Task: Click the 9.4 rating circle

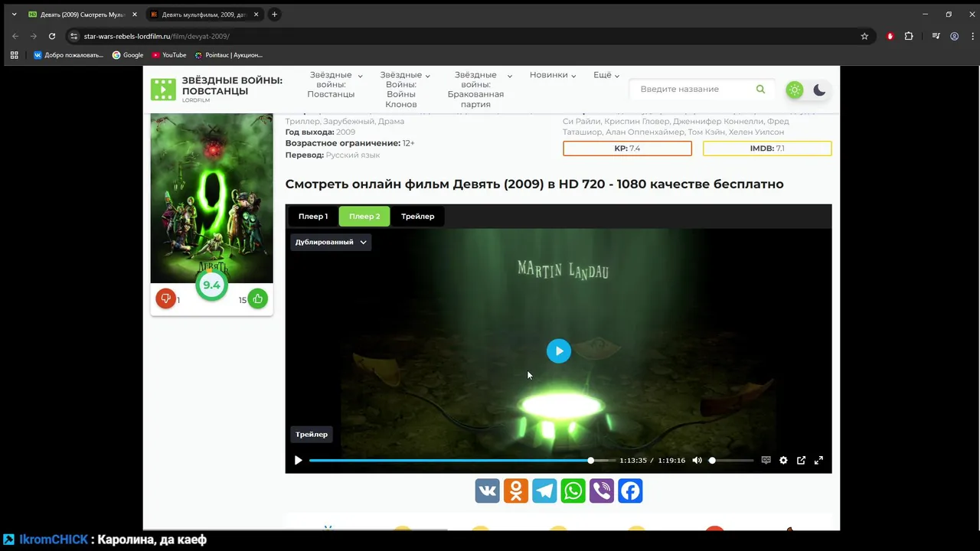Action: pyautogui.click(x=211, y=285)
